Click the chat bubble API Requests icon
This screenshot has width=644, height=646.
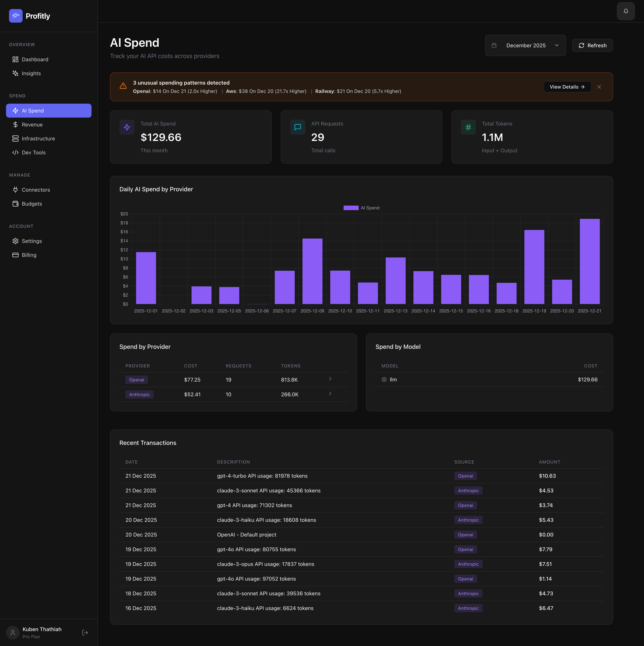[x=298, y=127]
